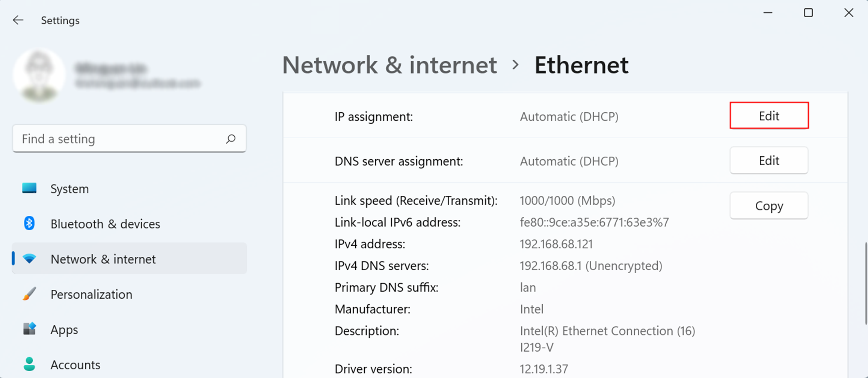Go back to Network & internet breadcrumb
Viewport: 868px width, 378px height.
[x=389, y=65]
